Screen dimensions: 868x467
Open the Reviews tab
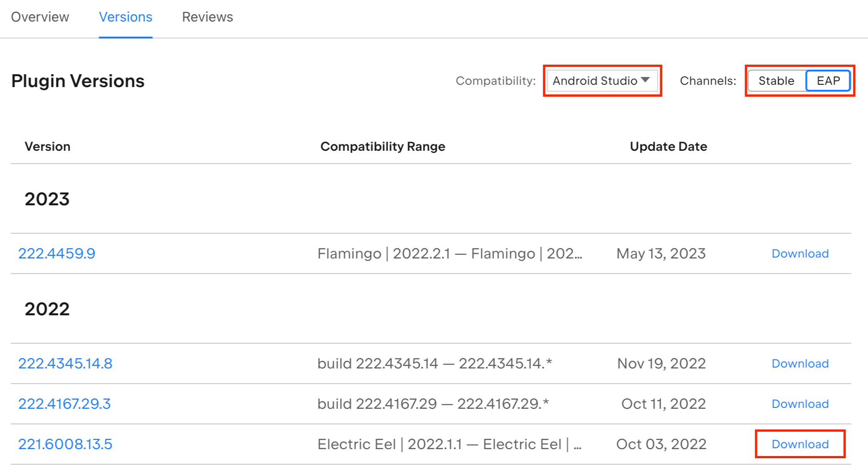click(207, 17)
